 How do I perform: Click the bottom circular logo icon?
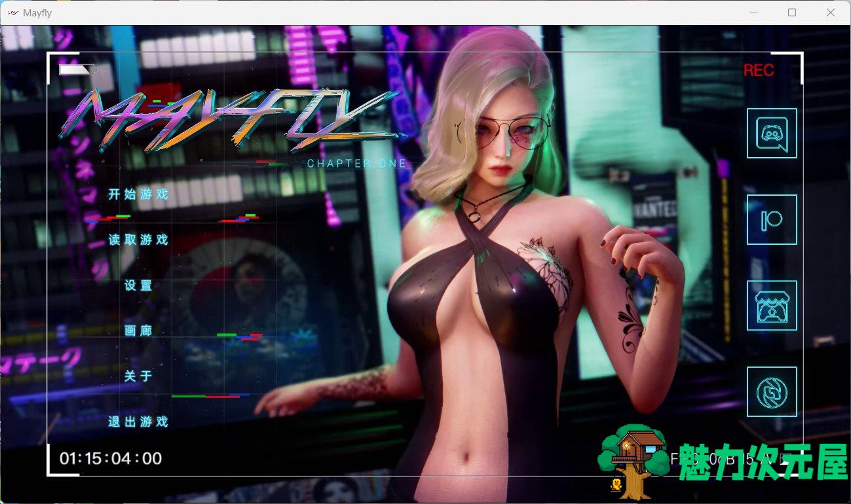[772, 392]
